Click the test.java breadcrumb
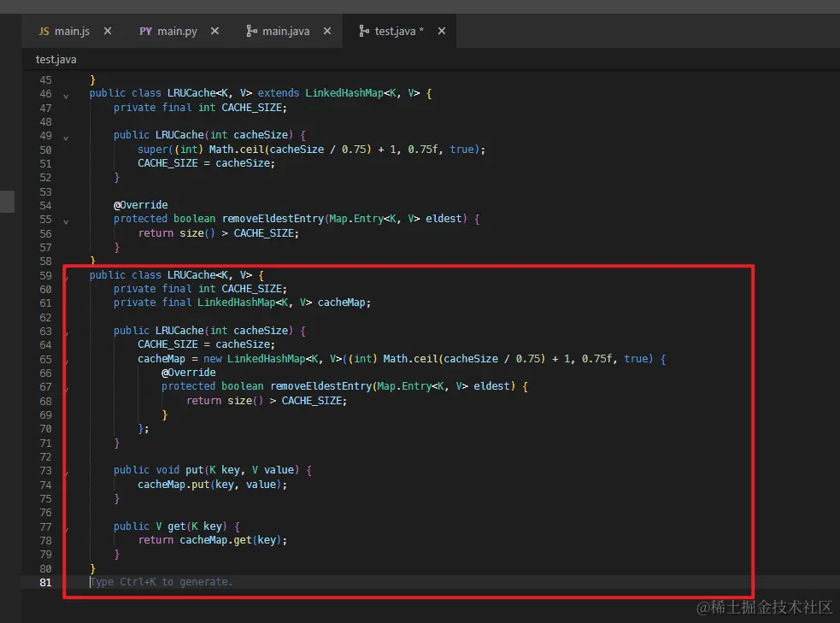The image size is (840, 623). [56, 60]
